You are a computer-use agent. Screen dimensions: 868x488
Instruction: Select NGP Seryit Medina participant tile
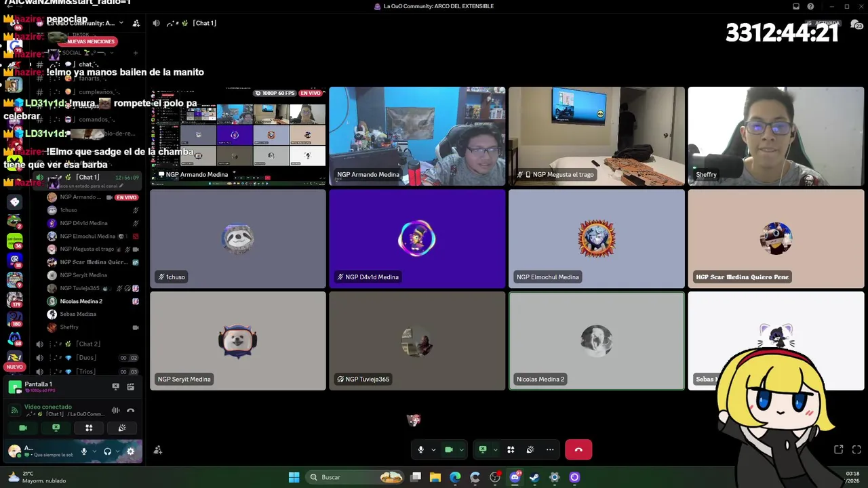[x=238, y=341]
